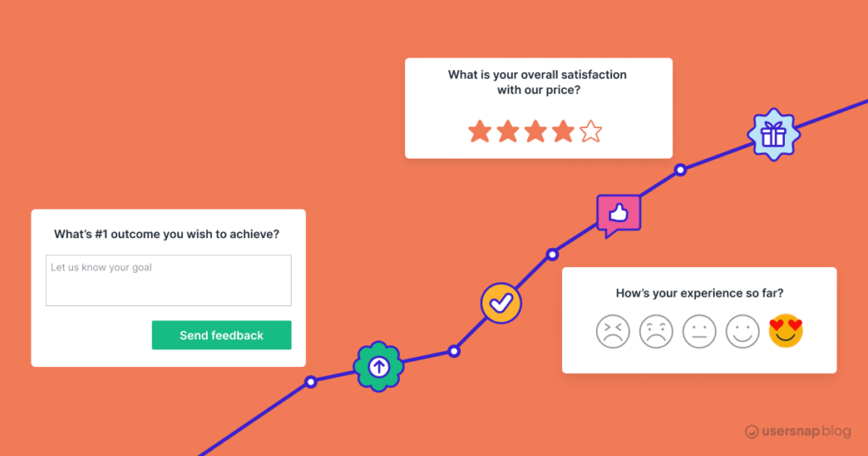Screen dimensions: 868x456
Task: Choose the third star rating
Action: tap(536, 131)
